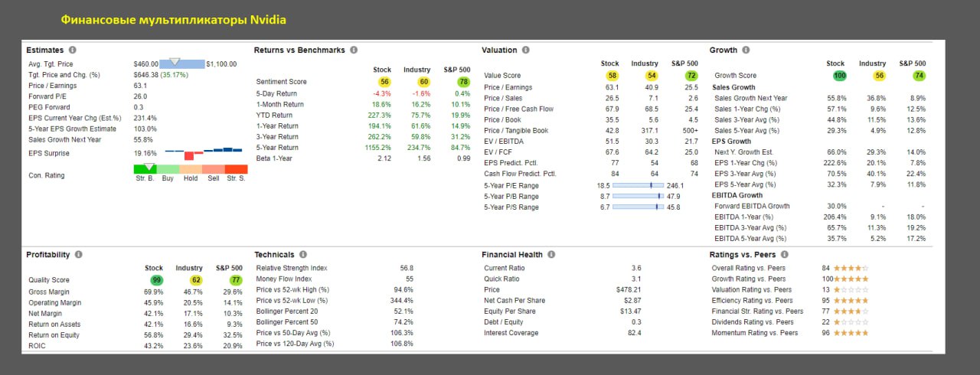Click the title Финансовые мультипликаторы Nvidia
Screen dimensions: 980x375
click(174, 20)
